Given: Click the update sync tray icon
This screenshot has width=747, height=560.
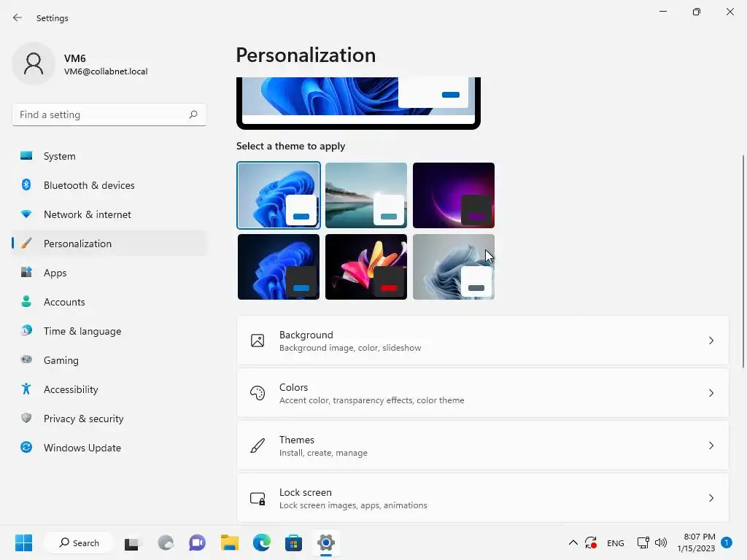Looking at the screenshot, I should (591, 542).
